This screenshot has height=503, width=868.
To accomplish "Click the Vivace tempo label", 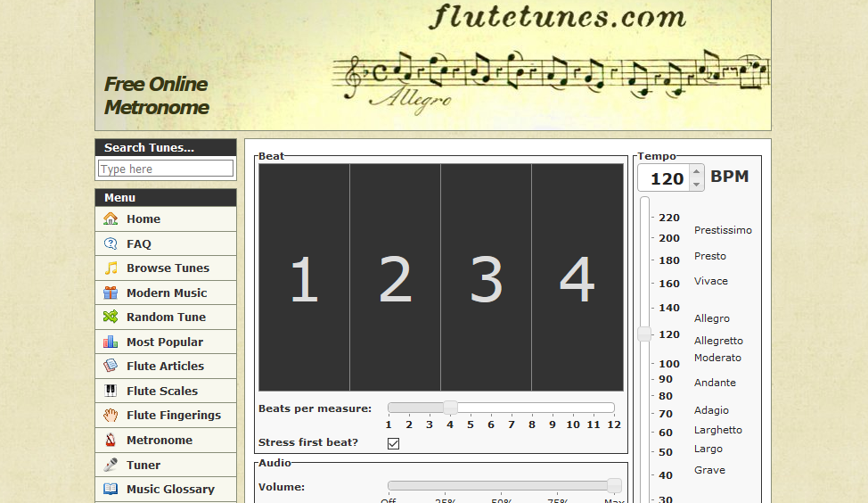I will [711, 281].
